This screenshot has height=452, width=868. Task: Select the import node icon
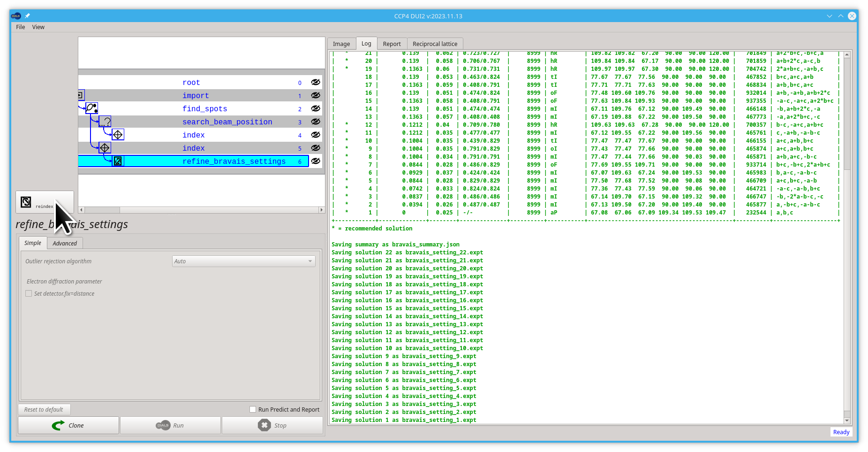tap(81, 95)
